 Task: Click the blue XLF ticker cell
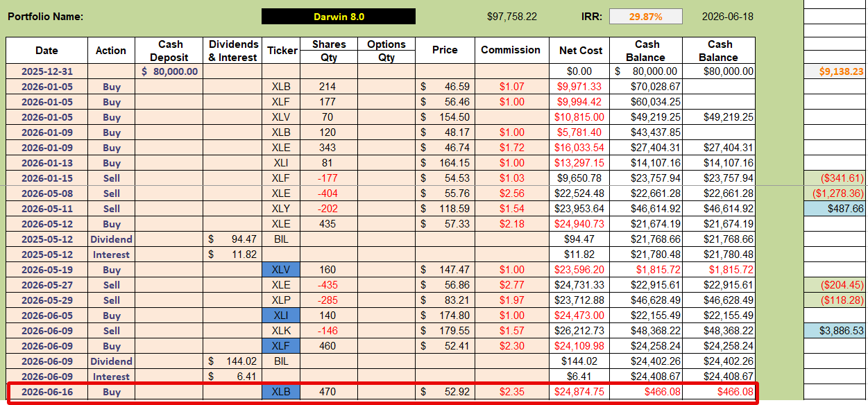pos(282,346)
